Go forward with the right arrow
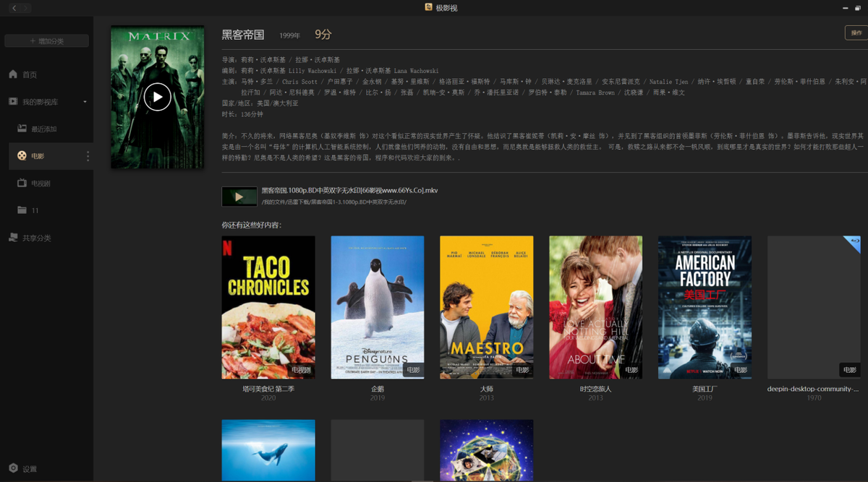868x482 pixels. [27, 8]
